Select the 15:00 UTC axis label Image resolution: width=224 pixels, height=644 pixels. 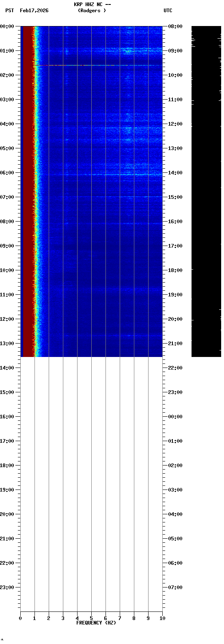tap(175, 197)
